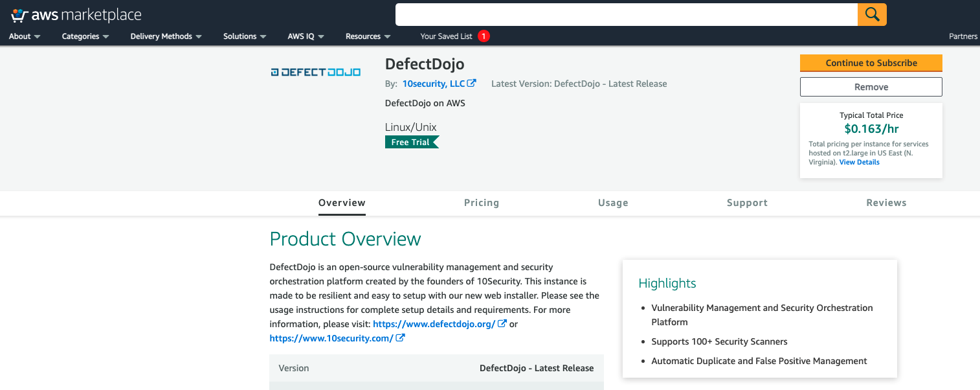Open the View Details pricing link
The image size is (980, 390).
859,162
